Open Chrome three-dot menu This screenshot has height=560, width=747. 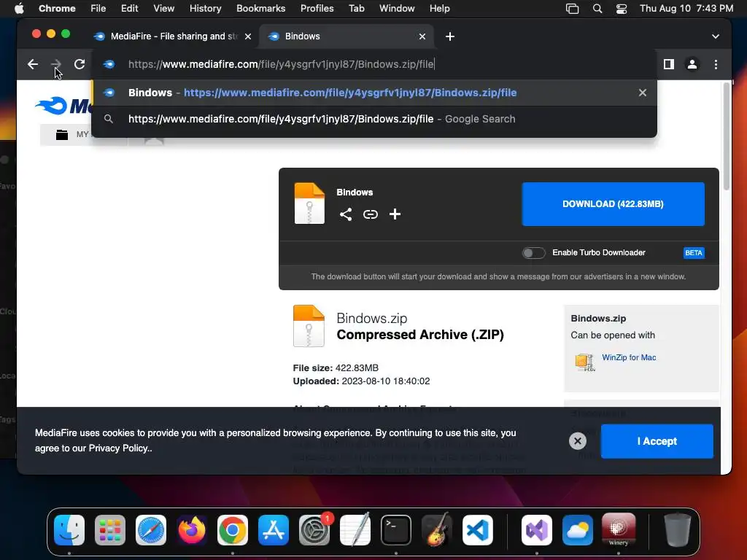tap(716, 64)
